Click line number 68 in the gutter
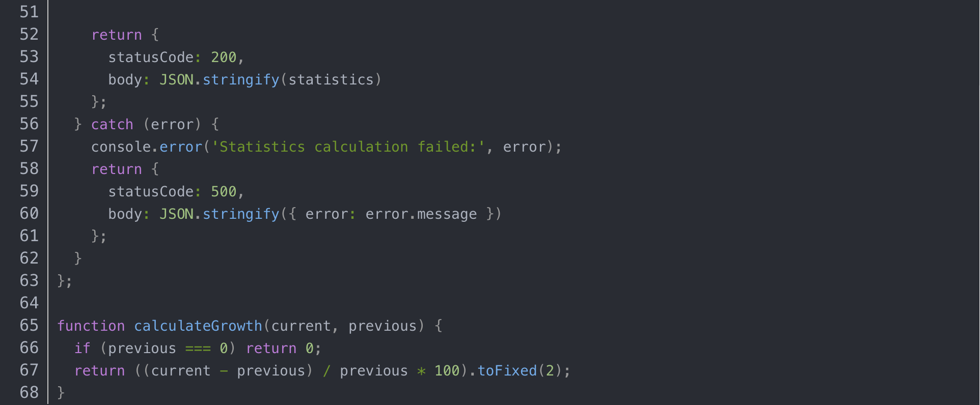The image size is (980, 405). tap(29, 393)
